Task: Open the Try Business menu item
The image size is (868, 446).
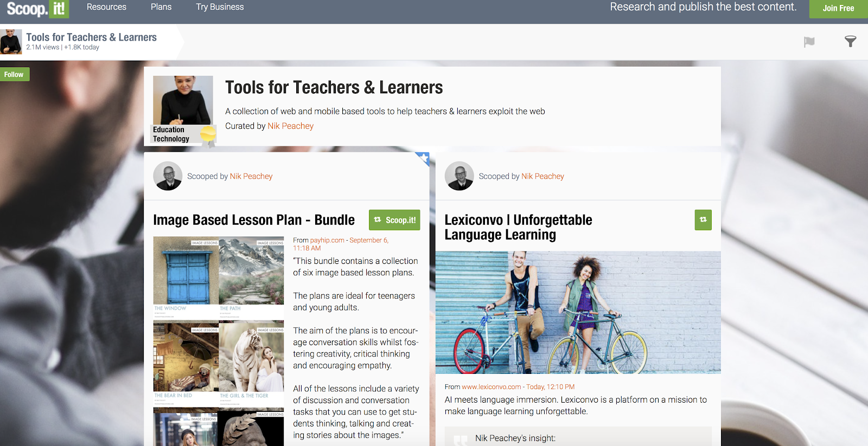Action: [220, 7]
